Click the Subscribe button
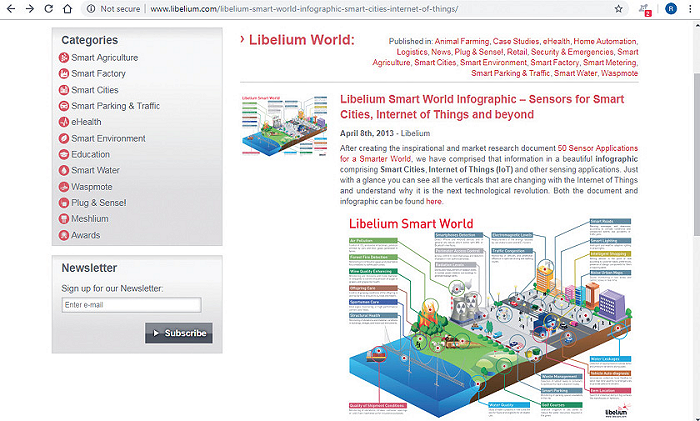The image size is (700, 421). point(179,333)
